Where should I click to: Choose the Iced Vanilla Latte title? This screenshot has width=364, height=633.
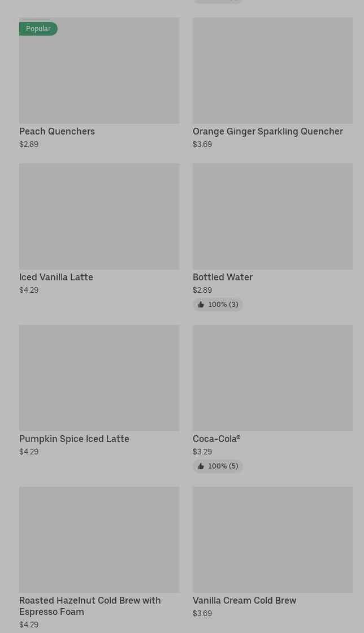click(56, 278)
